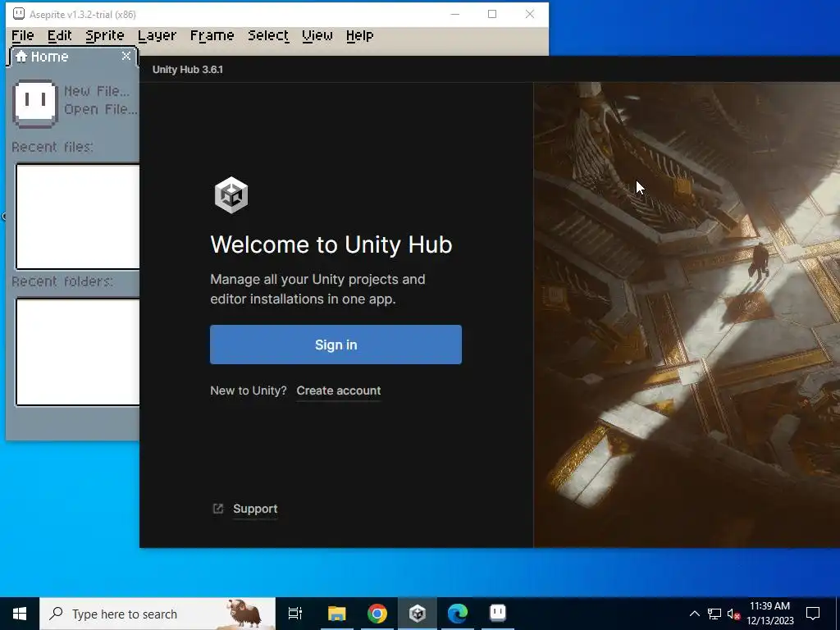Minimize the Aseprite window
This screenshot has height=630, width=840.
click(454, 14)
